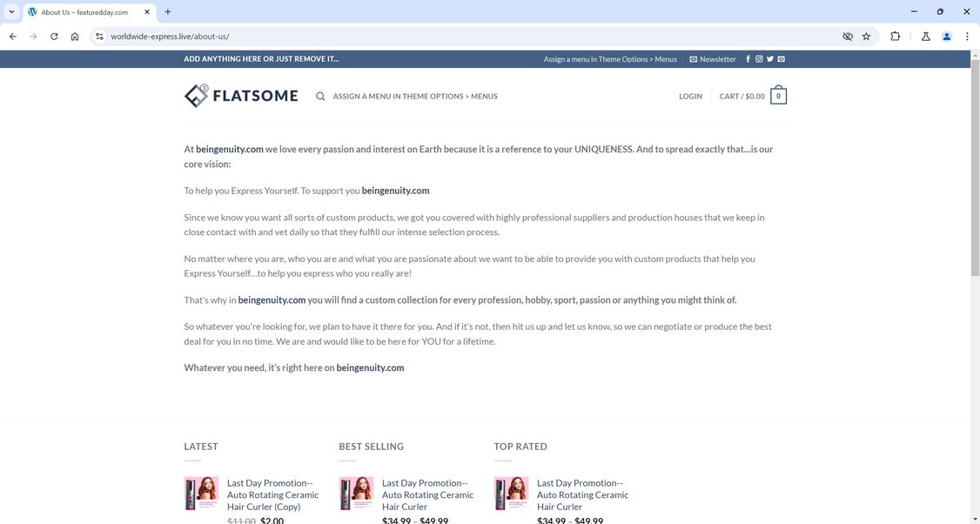This screenshot has width=980, height=524.
Task: Open the Twitter social icon
Action: (770, 59)
